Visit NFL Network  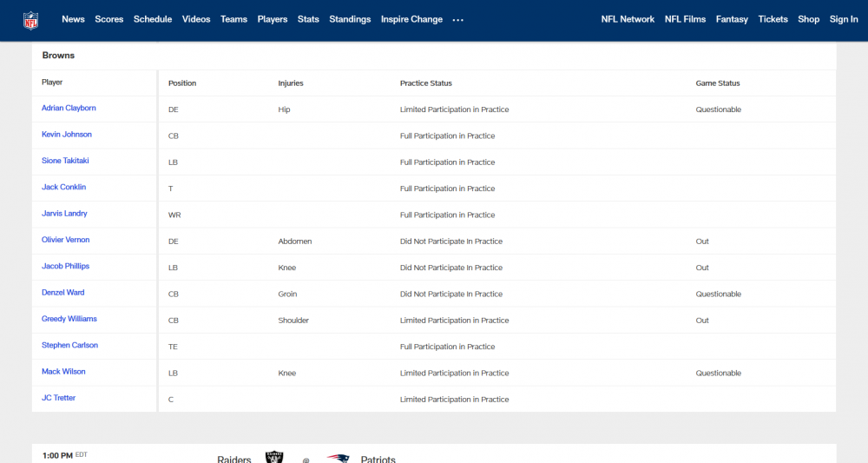tap(628, 19)
